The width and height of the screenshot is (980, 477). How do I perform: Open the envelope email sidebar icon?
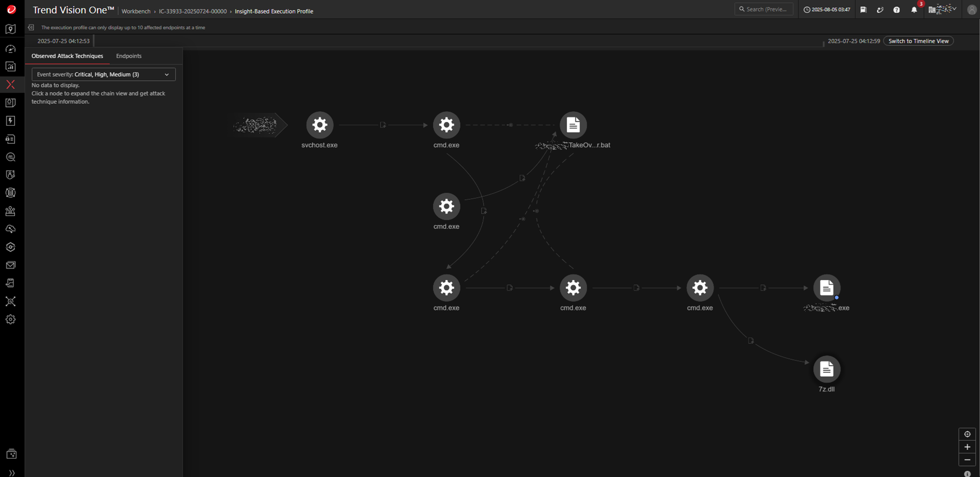point(11,265)
